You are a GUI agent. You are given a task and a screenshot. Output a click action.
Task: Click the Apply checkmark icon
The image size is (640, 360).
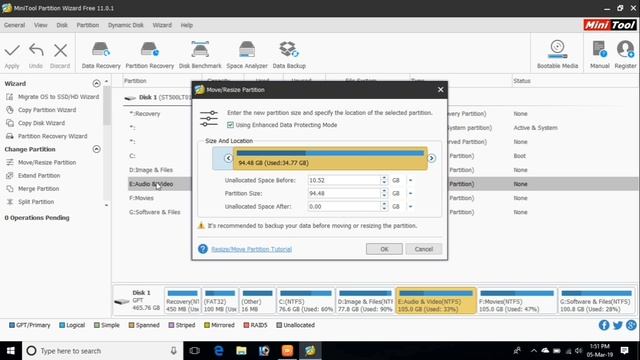[x=12, y=51]
